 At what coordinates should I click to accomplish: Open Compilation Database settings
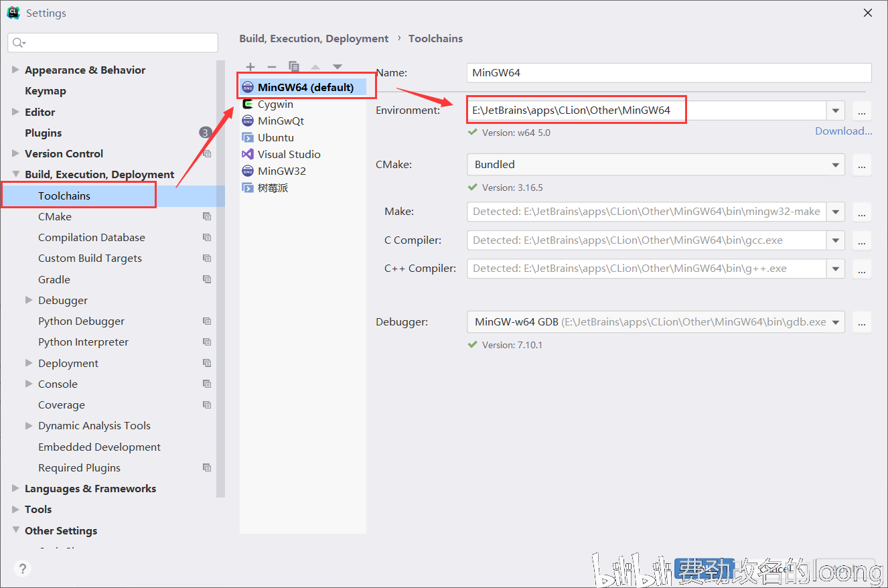tap(92, 238)
